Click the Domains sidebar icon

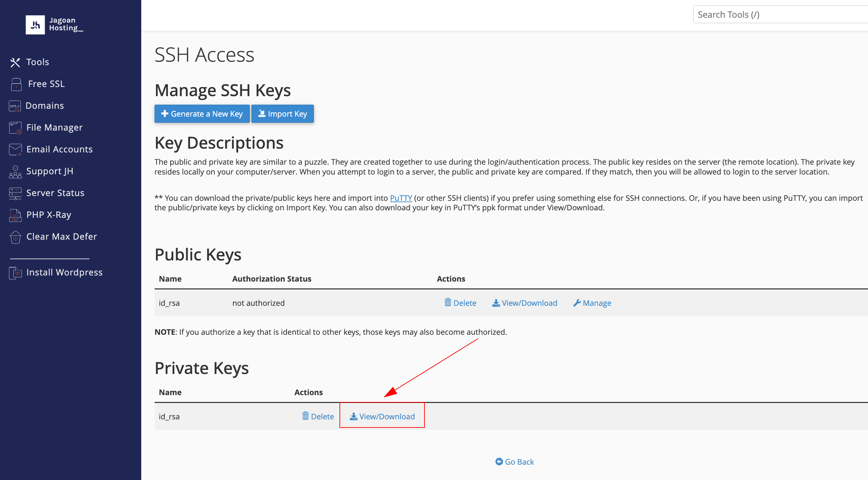(x=15, y=106)
